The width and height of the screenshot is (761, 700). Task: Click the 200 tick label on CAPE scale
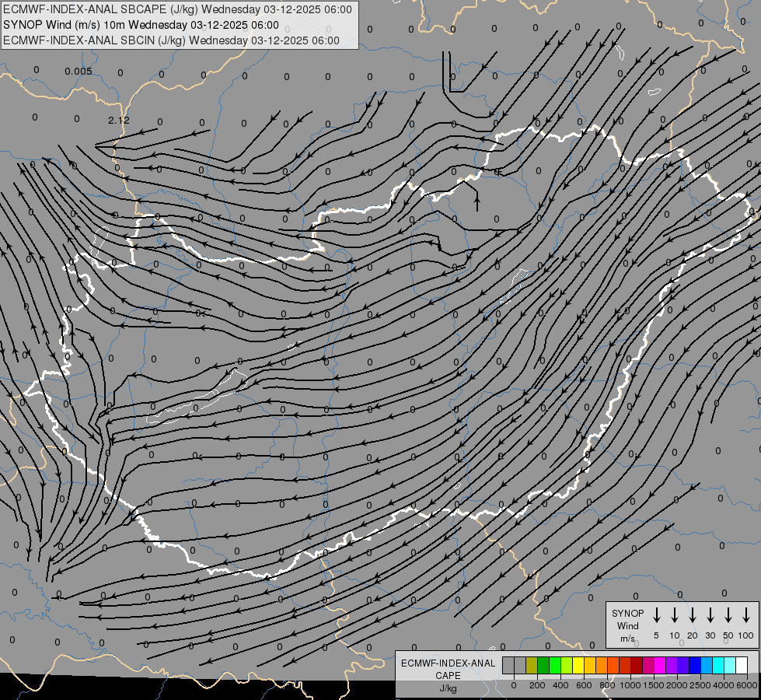point(537,685)
